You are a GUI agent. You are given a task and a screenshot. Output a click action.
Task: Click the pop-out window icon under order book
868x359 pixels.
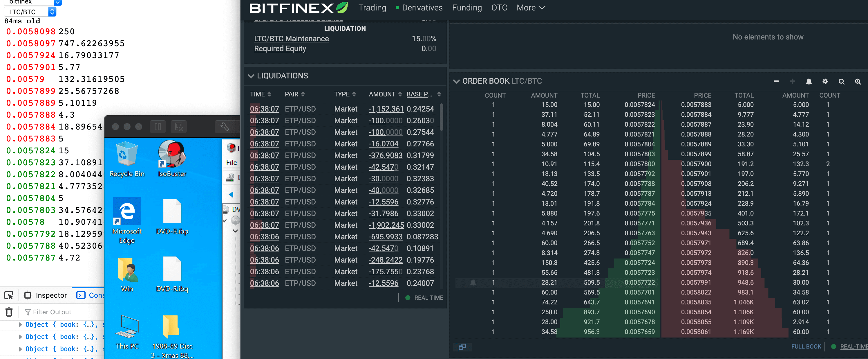tap(462, 347)
